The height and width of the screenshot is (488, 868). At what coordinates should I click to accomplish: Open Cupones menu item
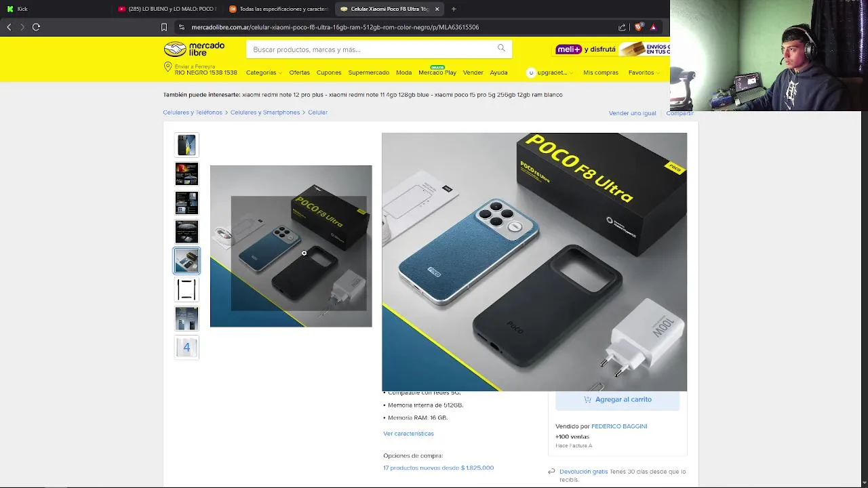pyautogui.click(x=329, y=73)
